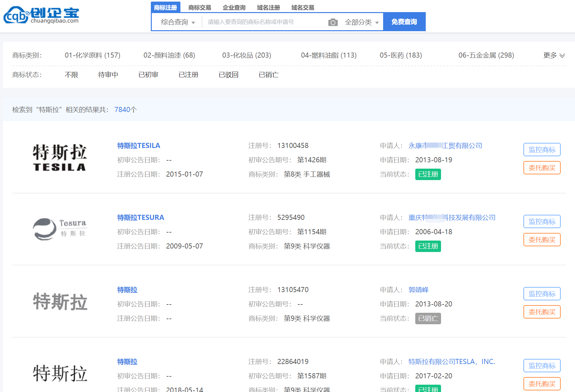575x392 pixels.
Task: Switch to the 商标交易 tab
Action: pyautogui.click(x=200, y=8)
